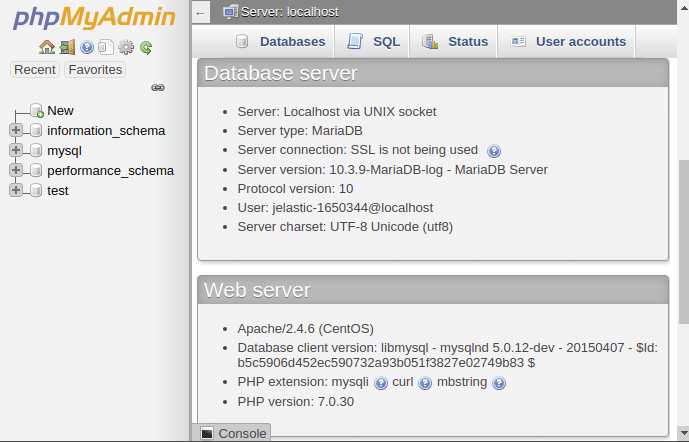The image size is (689, 442).
Task: Click the log out door icon
Action: coord(67,47)
